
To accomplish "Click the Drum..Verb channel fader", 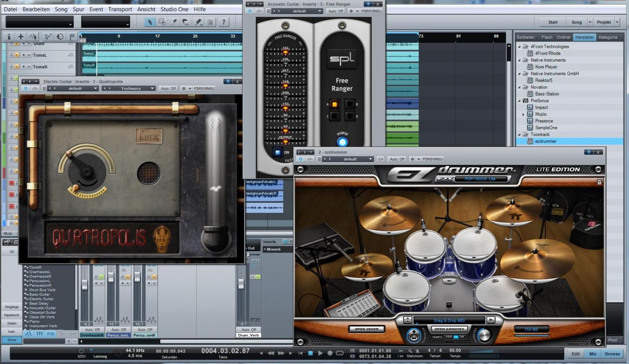I will (241, 284).
